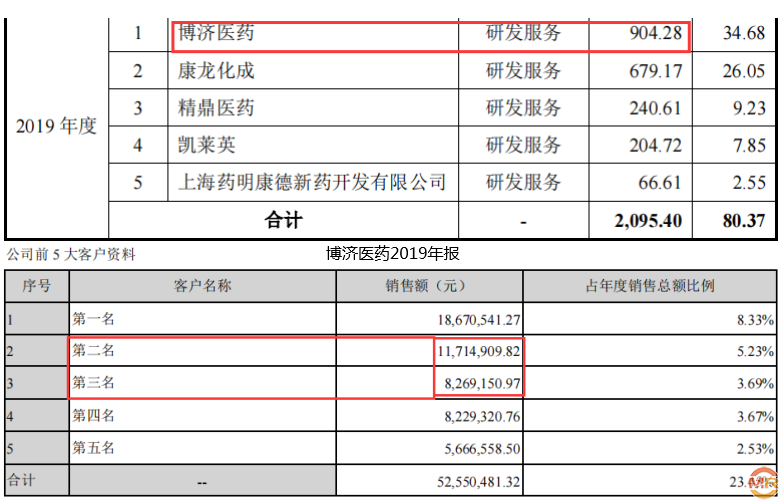Select the total percentage 80.37
The width and height of the screenshot is (782, 501).
744,221
